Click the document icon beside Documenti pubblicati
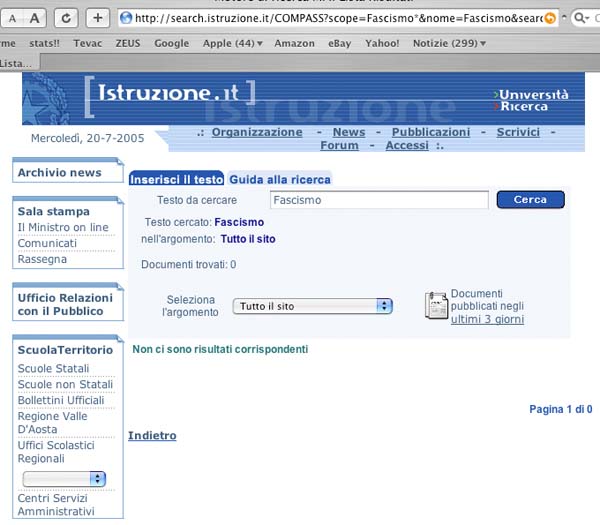 tap(436, 305)
